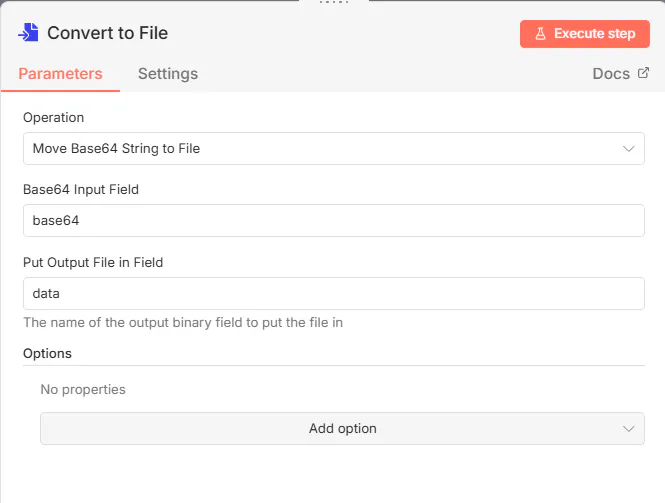This screenshot has height=503, width=665.
Task: Click the Put Output File in Field input
Action: click(333, 293)
